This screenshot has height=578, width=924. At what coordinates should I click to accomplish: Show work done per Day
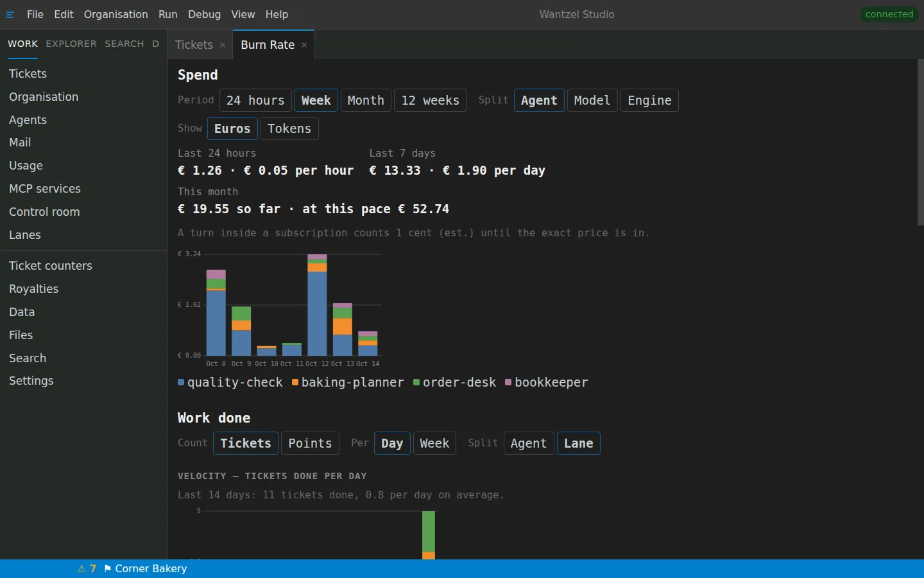coord(392,443)
